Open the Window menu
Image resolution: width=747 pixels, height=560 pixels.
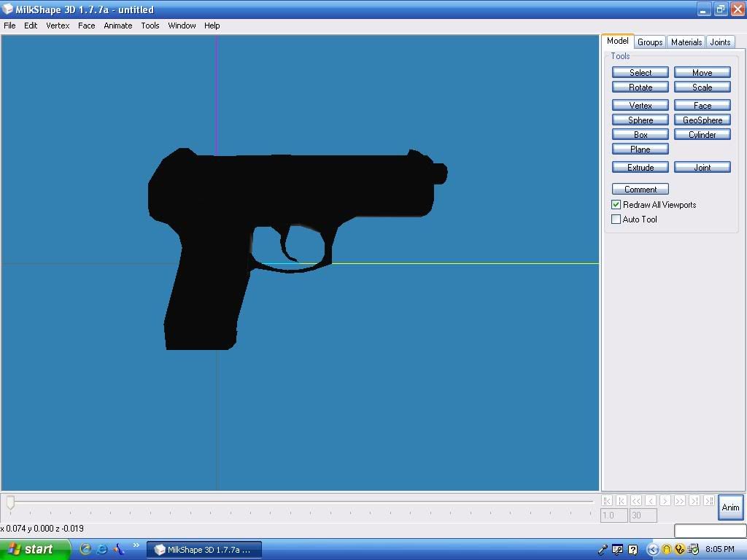(182, 26)
